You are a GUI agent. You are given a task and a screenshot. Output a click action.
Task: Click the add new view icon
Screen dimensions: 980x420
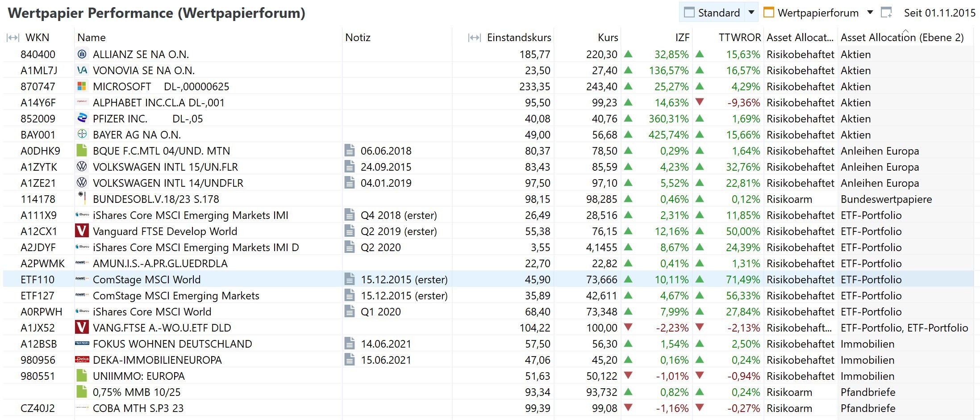click(x=886, y=13)
